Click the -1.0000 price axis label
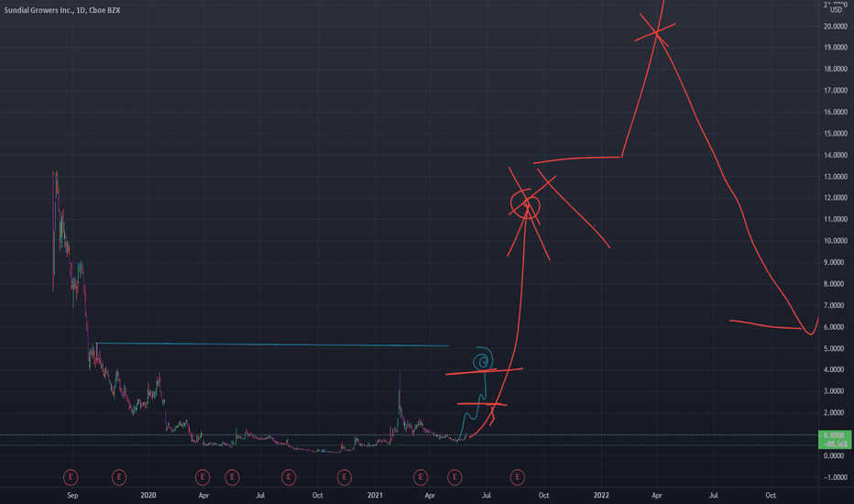This screenshot has height=504, width=854. tap(836, 477)
